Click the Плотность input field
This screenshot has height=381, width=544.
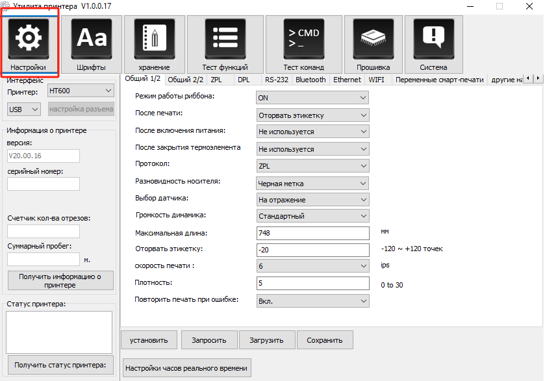point(313,283)
